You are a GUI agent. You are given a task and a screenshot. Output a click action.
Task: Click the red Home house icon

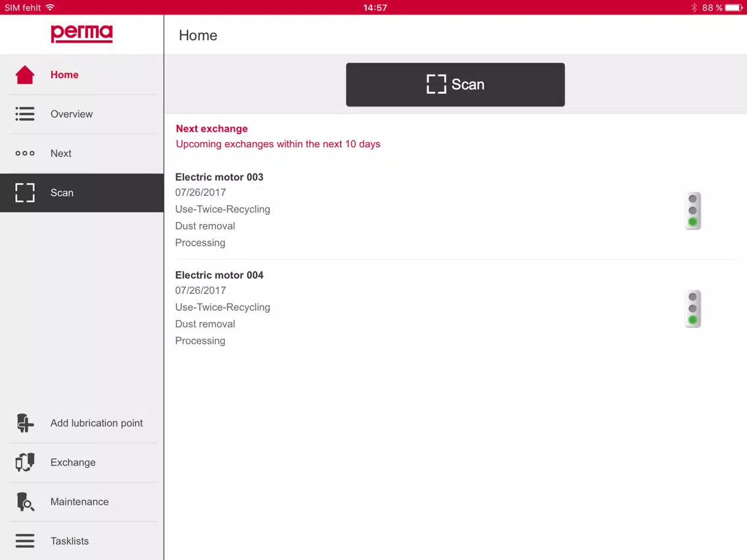tap(25, 75)
